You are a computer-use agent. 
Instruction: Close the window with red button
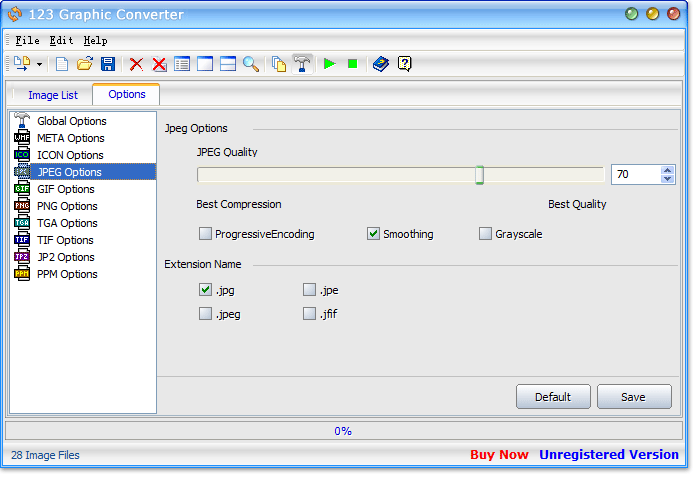coord(673,14)
